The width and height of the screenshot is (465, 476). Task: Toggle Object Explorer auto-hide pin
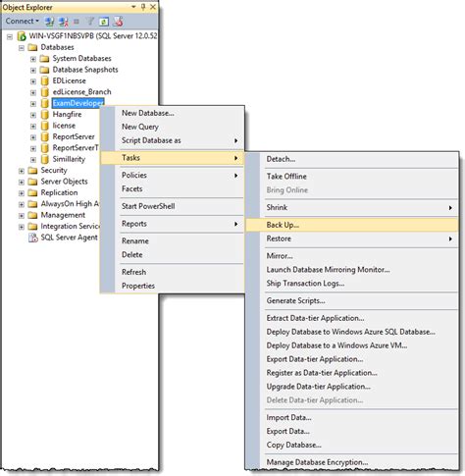pos(143,7)
